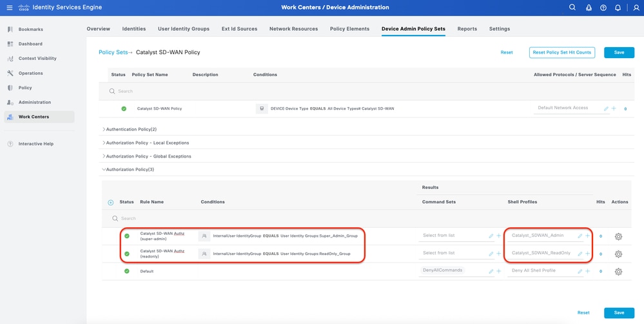
Task: Open the user profile icon
Action: 636,7
